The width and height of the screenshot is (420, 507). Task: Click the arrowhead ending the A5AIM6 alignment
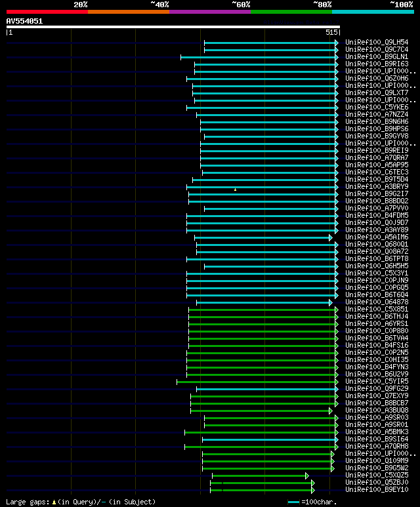(330, 238)
